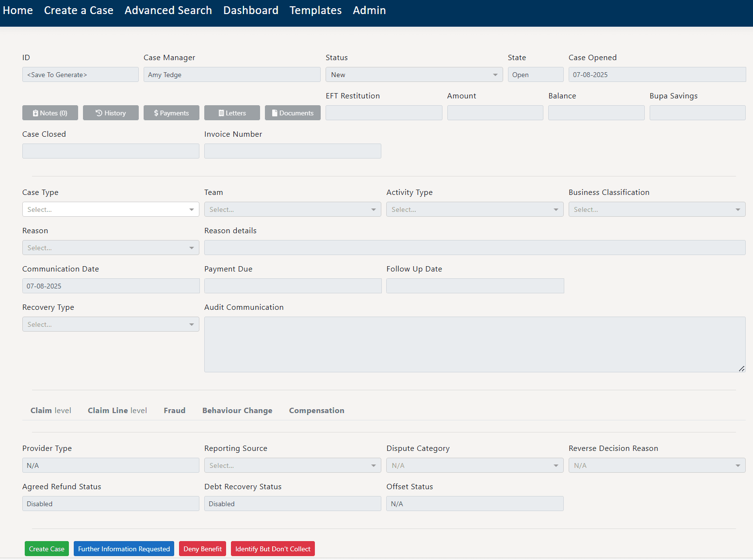Open the Status dropdown showing New
This screenshot has height=560, width=753.
(x=414, y=75)
